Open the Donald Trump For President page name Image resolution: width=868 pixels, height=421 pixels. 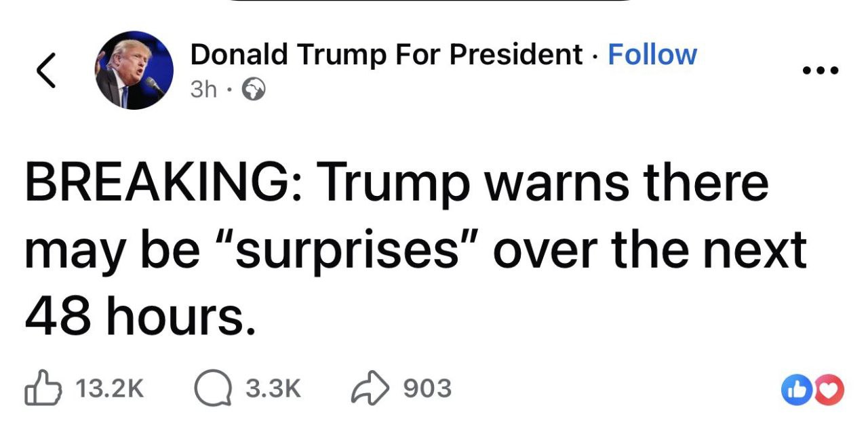point(385,54)
